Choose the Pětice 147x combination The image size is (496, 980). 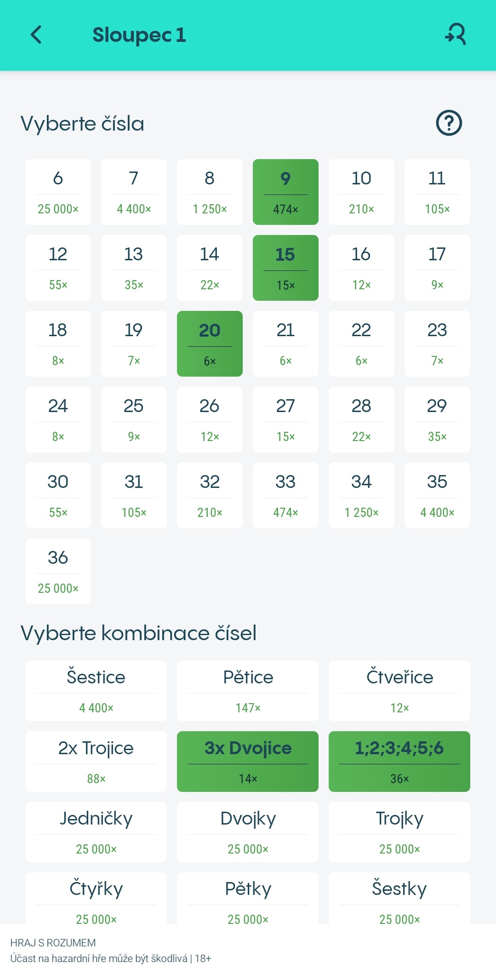coord(248,691)
